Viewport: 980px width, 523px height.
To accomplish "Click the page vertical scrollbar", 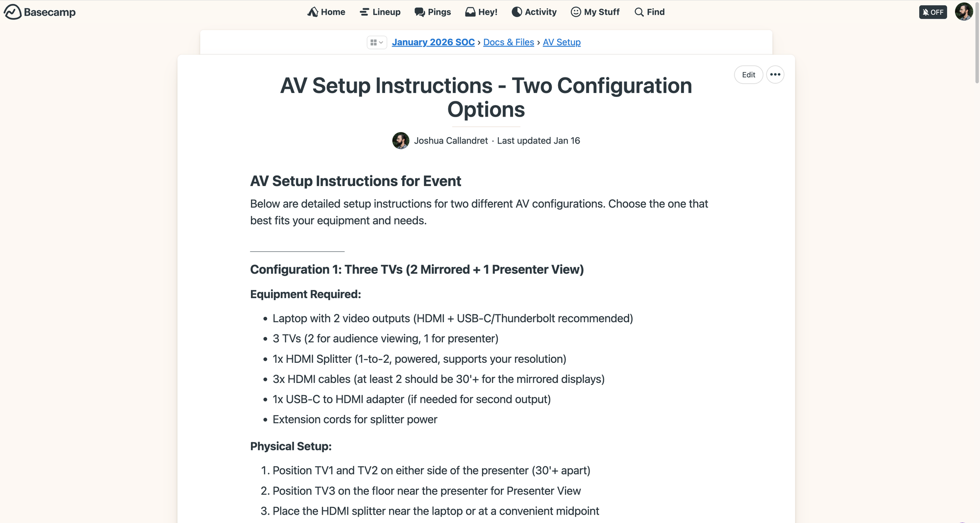I will coord(977,44).
